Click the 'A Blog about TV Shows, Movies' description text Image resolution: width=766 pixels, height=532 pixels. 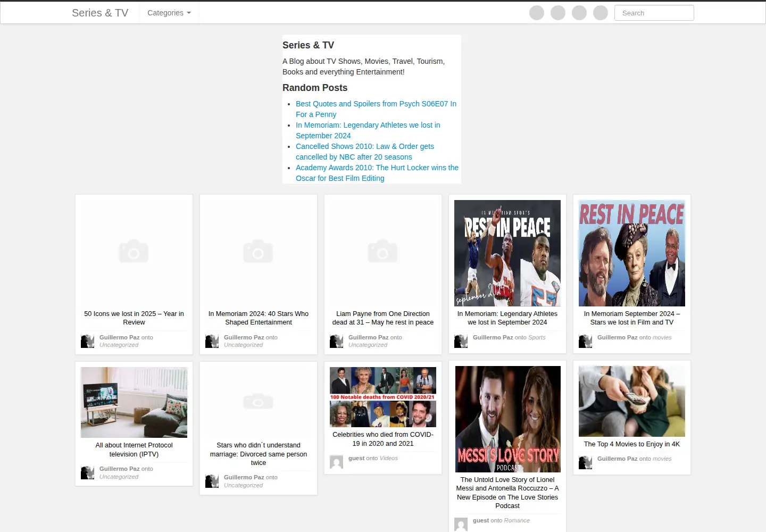pos(364,66)
